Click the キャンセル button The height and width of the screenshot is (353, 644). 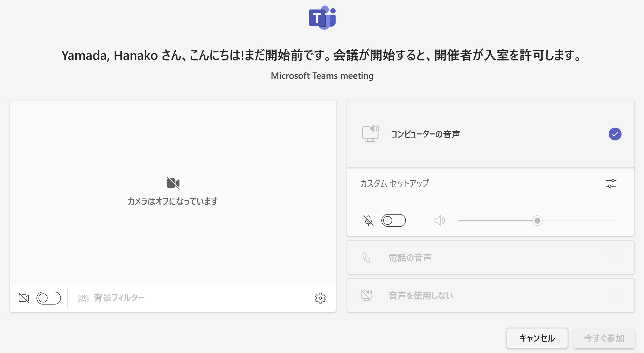(x=537, y=338)
